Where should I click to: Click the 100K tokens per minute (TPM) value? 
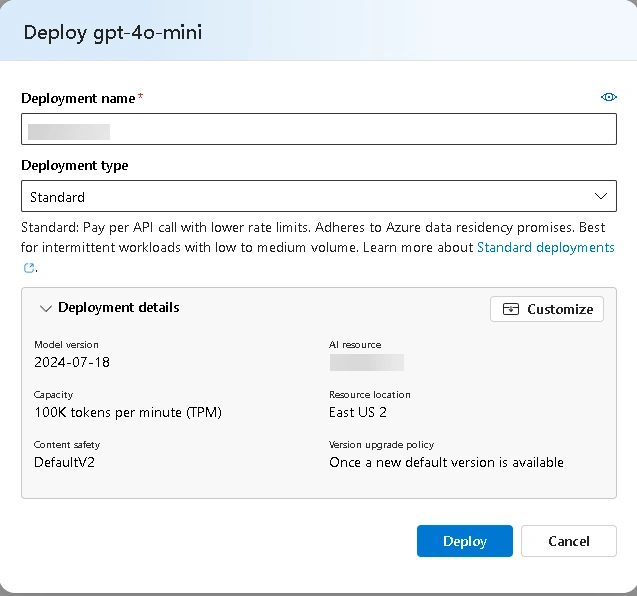pos(128,412)
